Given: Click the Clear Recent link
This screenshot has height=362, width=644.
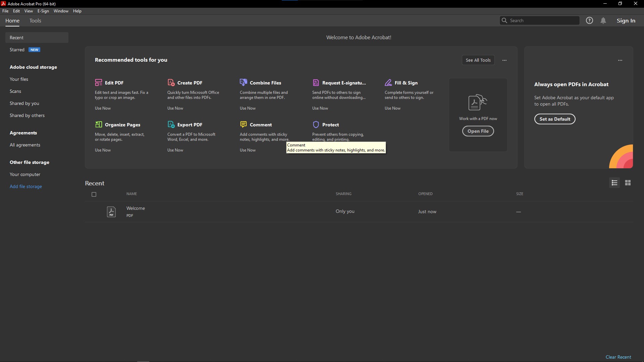Looking at the screenshot, I should coord(618,357).
